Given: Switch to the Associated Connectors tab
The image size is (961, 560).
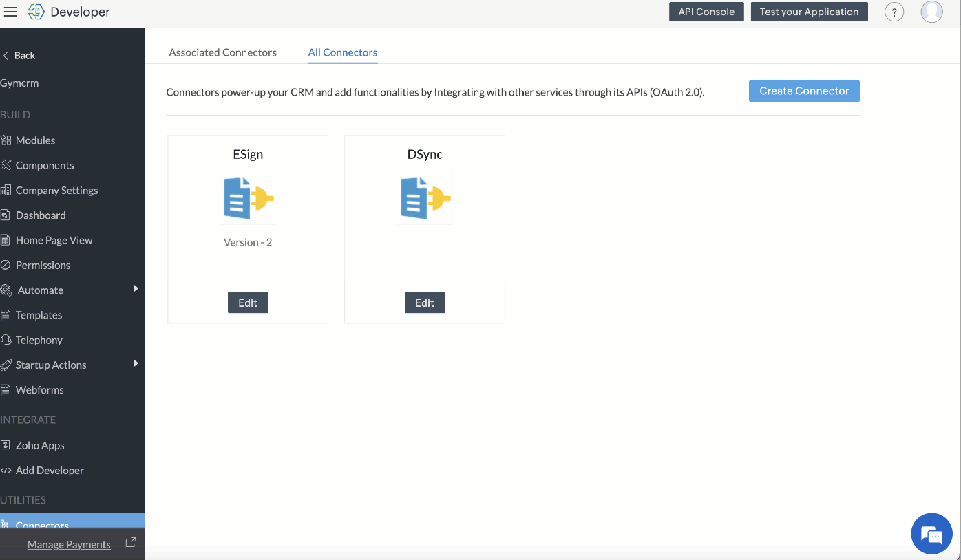Looking at the screenshot, I should [x=222, y=52].
